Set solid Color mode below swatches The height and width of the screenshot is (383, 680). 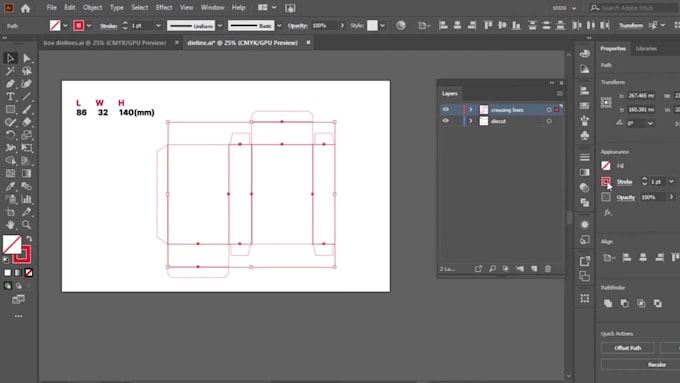point(7,273)
